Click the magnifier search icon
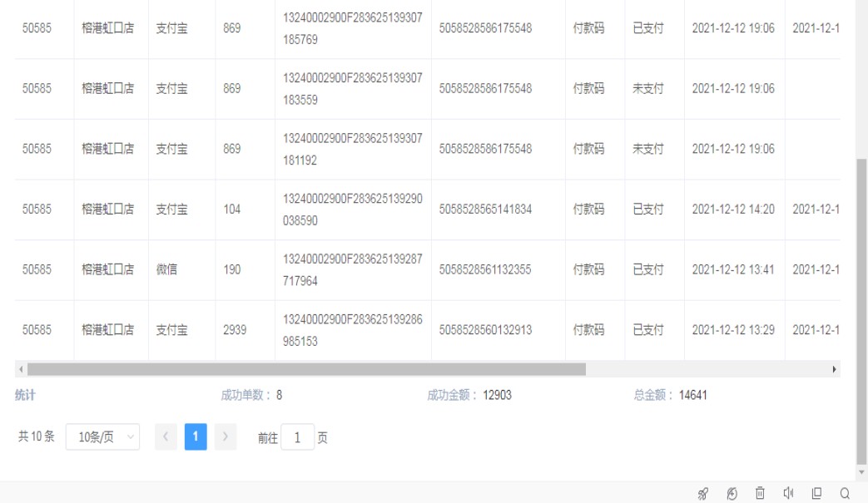This screenshot has width=868, height=503. click(x=845, y=494)
